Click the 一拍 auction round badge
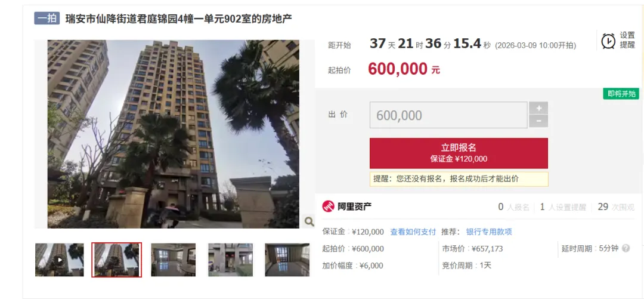Image resolution: width=644 pixels, height=299 pixels. click(x=48, y=19)
